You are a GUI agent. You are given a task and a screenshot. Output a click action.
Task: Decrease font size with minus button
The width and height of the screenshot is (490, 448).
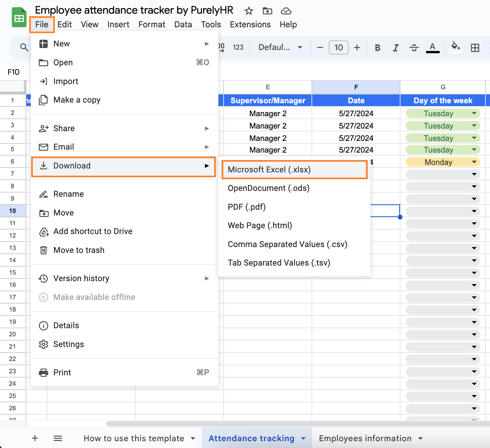click(x=320, y=47)
